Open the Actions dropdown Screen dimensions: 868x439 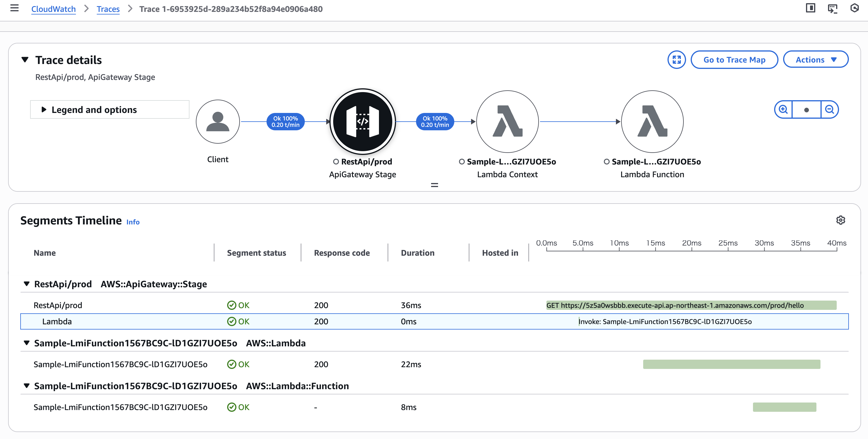tap(816, 60)
